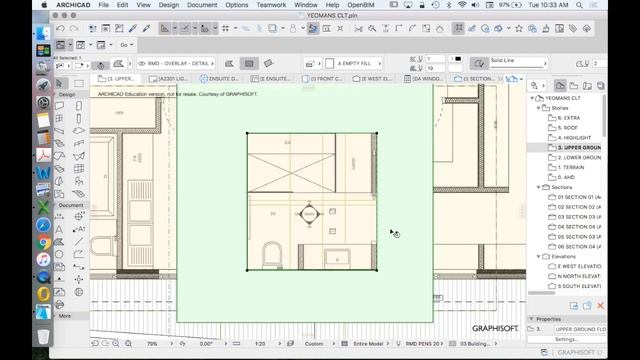Viewport: 640px width, 360px height.
Task: Select the Mesh tool in Design toolbox
Action: click(79, 193)
